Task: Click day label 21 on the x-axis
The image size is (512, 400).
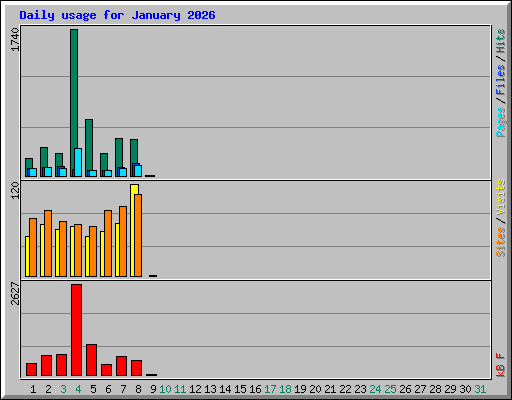Action: pyautogui.click(x=330, y=389)
